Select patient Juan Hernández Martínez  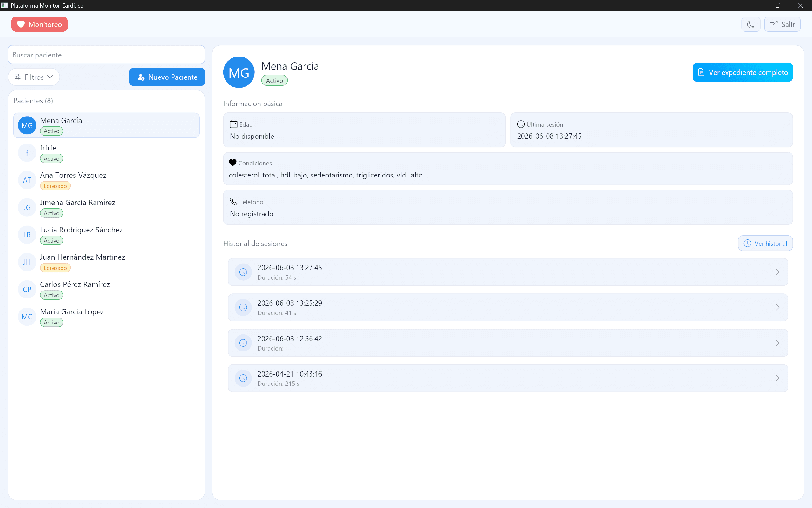pyautogui.click(x=106, y=262)
